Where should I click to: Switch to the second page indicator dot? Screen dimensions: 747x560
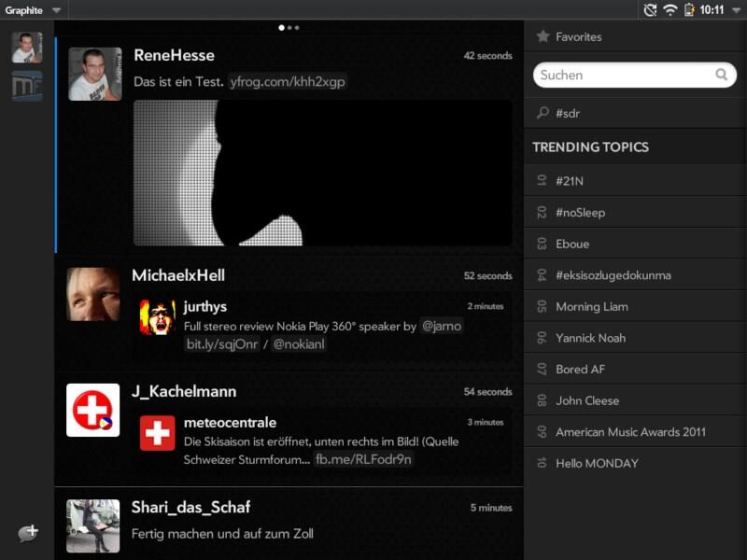(289, 28)
